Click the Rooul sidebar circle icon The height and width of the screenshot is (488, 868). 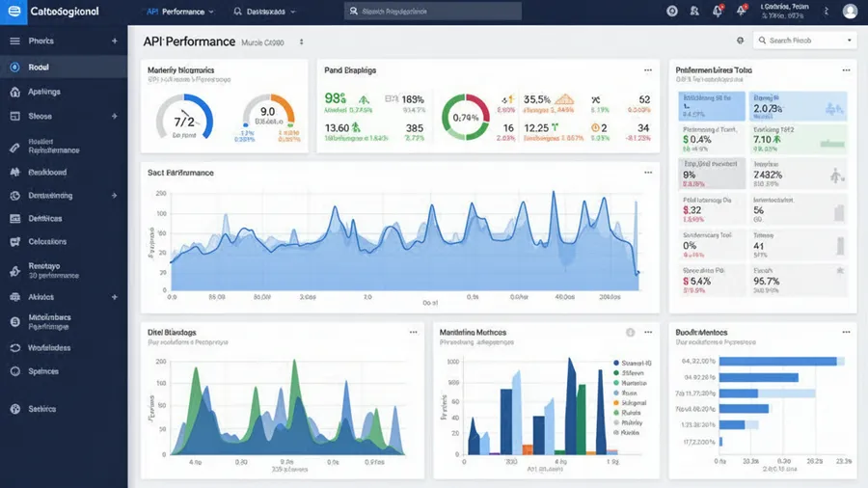[x=14, y=67]
